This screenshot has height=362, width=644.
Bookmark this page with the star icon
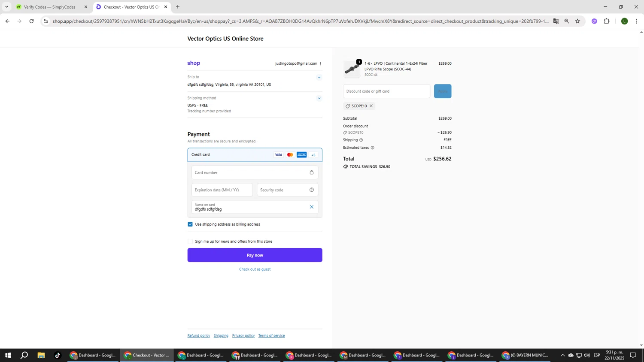(x=577, y=21)
